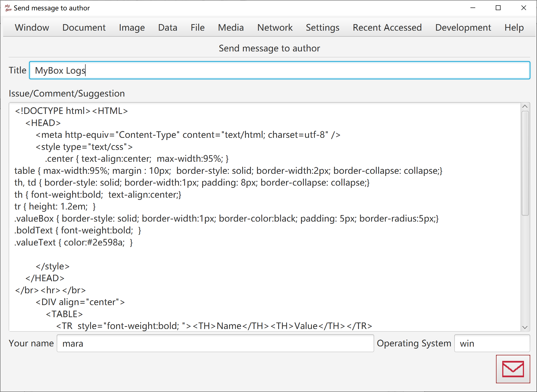Open the Image menu
537x392 pixels.
(x=132, y=28)
